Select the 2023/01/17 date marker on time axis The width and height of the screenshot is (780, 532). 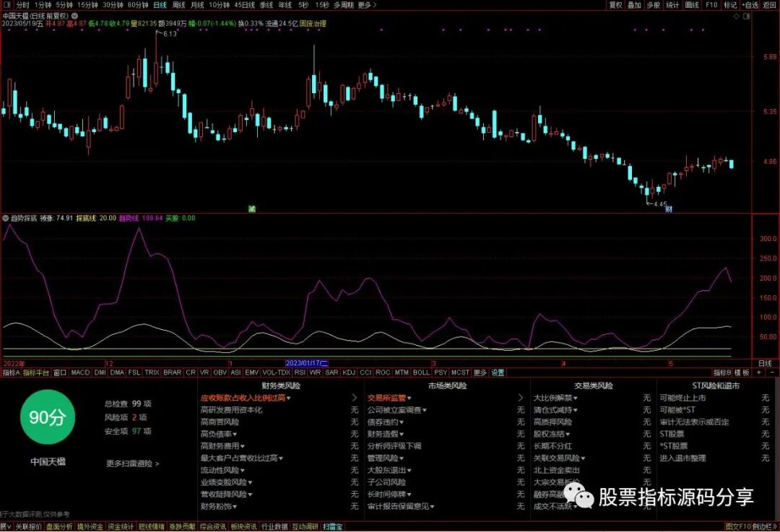point(306,364)
